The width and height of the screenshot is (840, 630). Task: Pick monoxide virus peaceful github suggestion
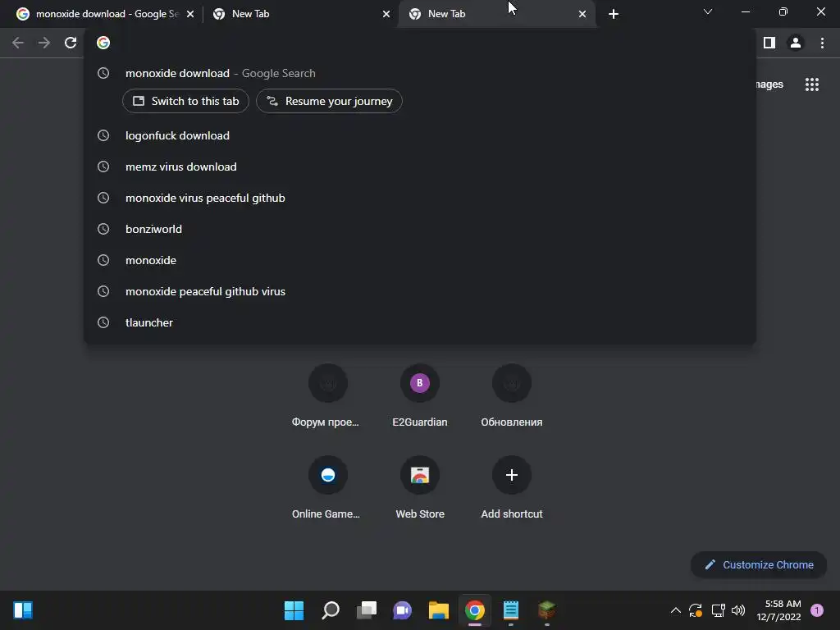[420, 198]
